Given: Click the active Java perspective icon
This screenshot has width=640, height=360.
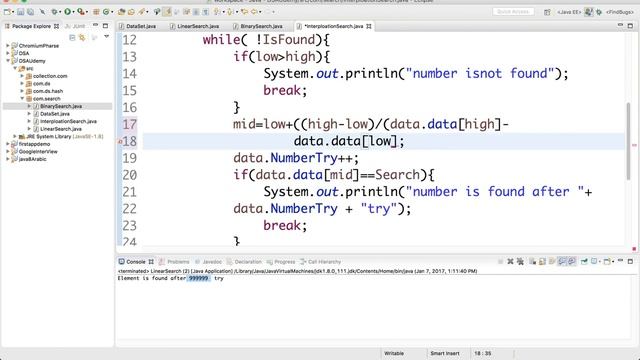Looking at the screenshot, I should [589, 12].
